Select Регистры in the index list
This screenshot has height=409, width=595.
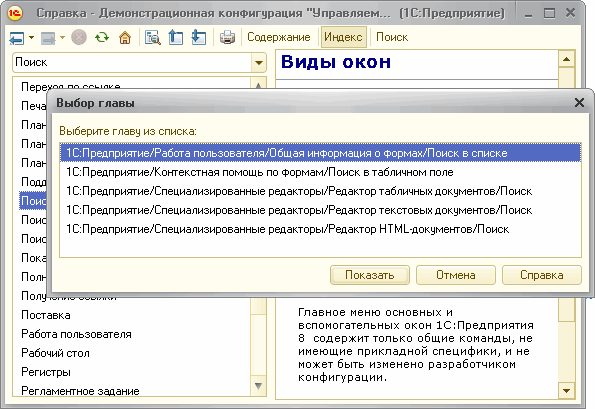click(46, 372)
